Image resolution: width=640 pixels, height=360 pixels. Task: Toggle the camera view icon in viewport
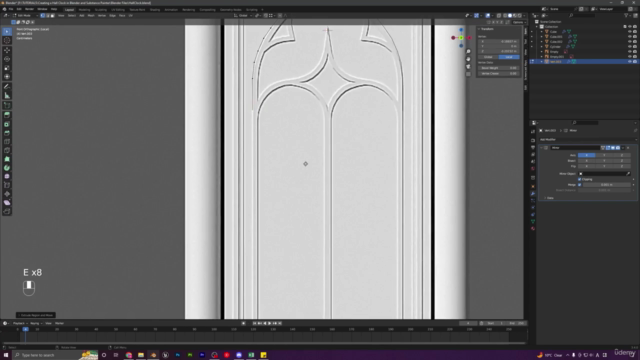coord(468,66)
